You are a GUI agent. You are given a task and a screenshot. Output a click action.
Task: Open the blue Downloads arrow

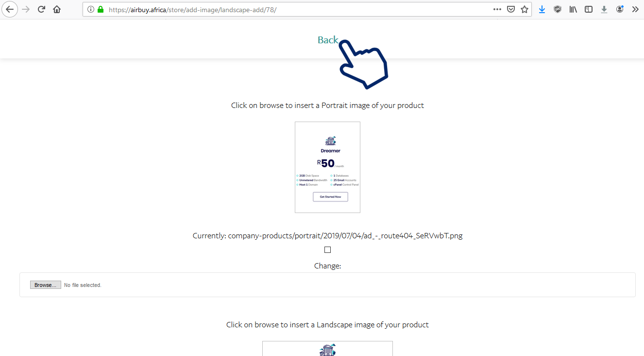coord(542,9)
